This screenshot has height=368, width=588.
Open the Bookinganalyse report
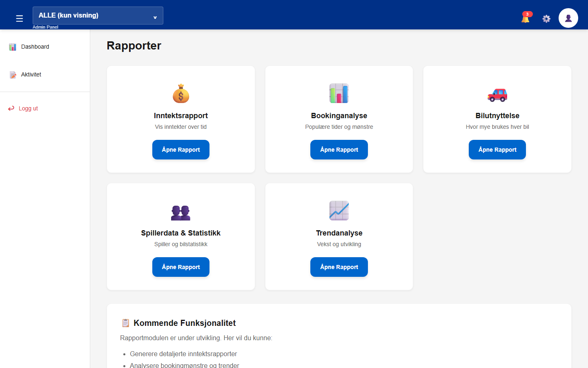(339, 150)
